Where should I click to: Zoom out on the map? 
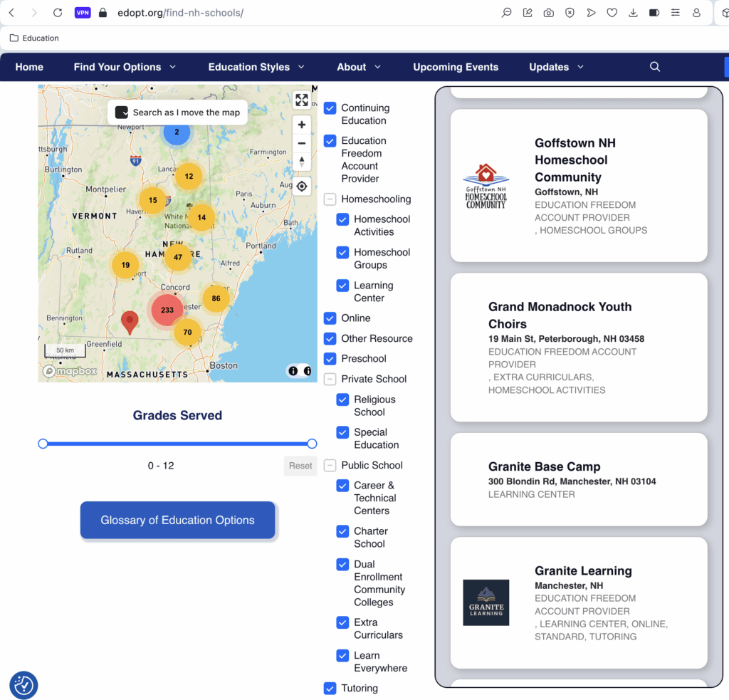point(302,143)
